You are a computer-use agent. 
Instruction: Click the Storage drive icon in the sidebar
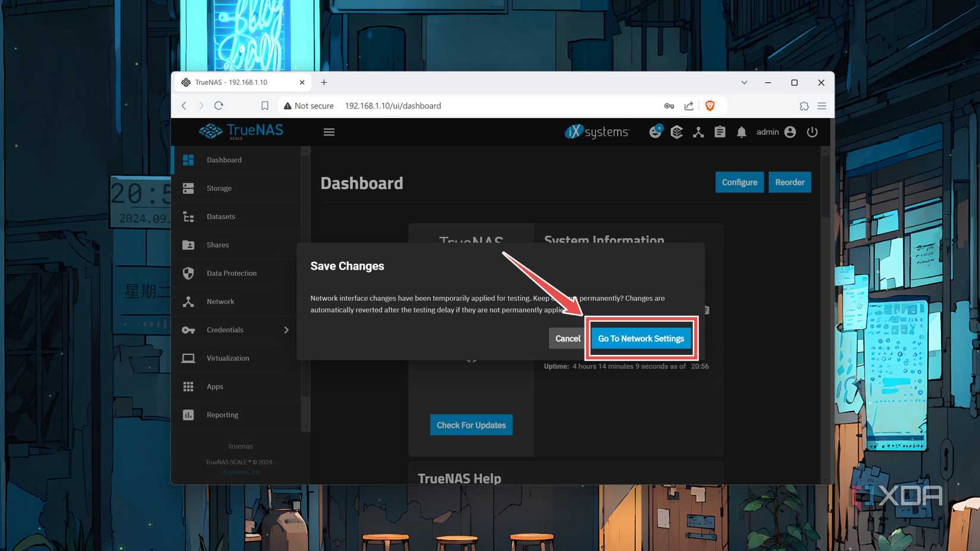[188, 188]
